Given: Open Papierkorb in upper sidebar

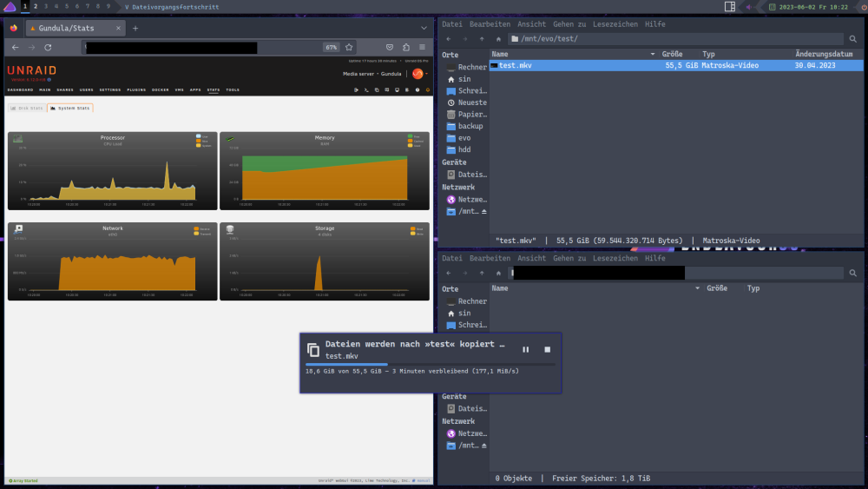Looking at the screenshot, I should click(x=466, y=115).
